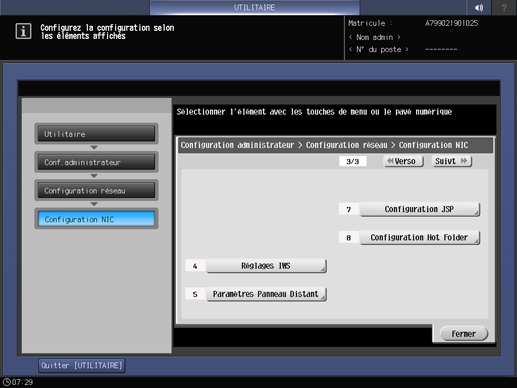Select the UTILITAIRE tab at top
The width and height of the screenshot is (517, 388).
pos(254,7)
